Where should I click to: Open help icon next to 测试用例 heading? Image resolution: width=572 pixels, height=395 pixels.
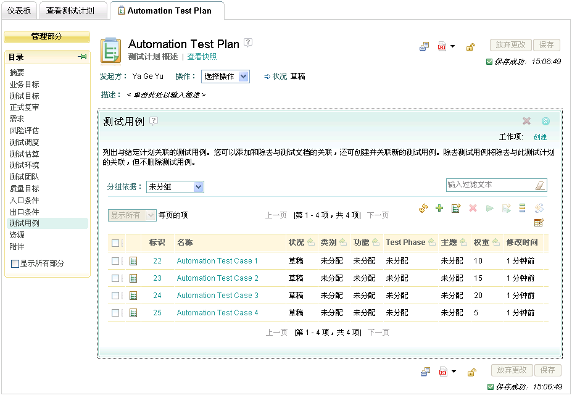[x=154, y=121]
